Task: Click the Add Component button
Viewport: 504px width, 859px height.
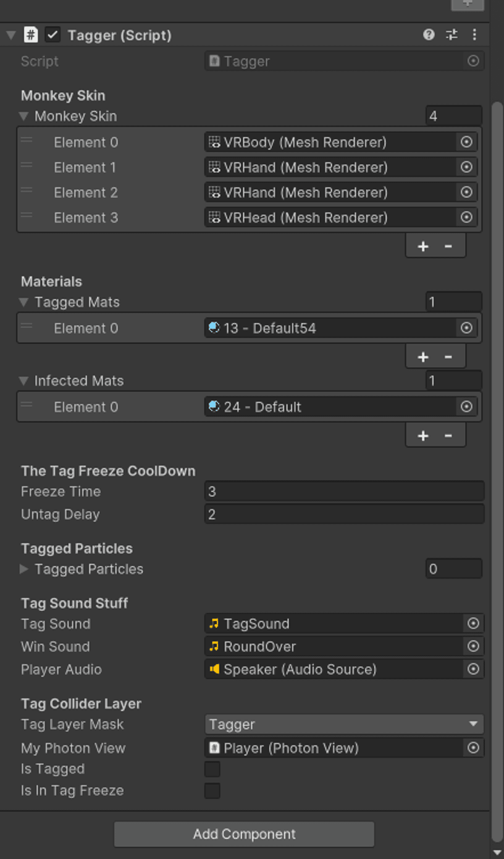Action: (244, 834)
